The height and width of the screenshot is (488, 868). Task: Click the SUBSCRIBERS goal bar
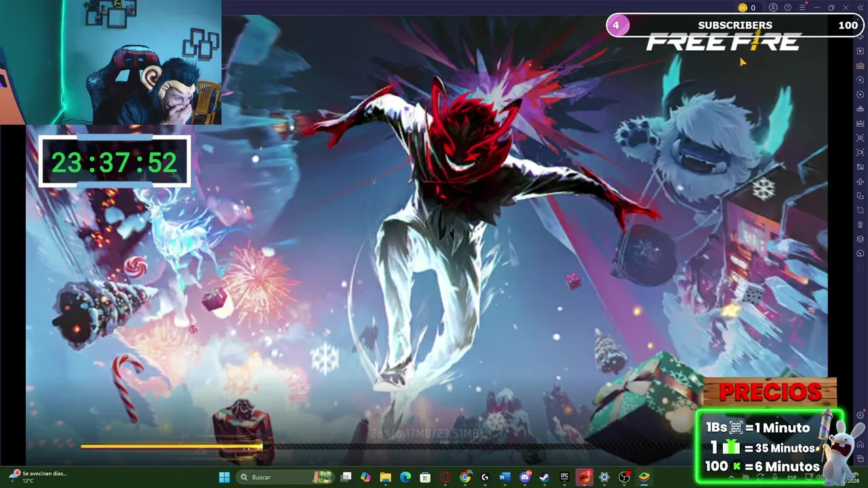click(x=735, y=25)
